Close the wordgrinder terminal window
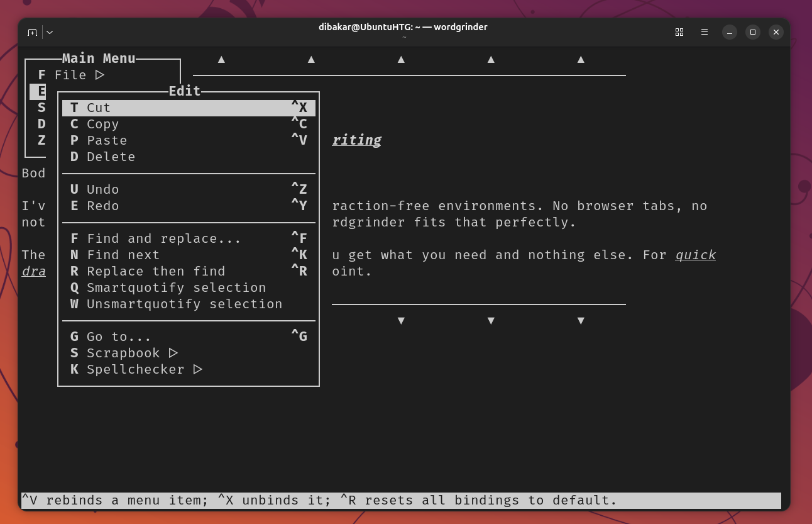Screen dimensions: 812x524 coord(776,32)
